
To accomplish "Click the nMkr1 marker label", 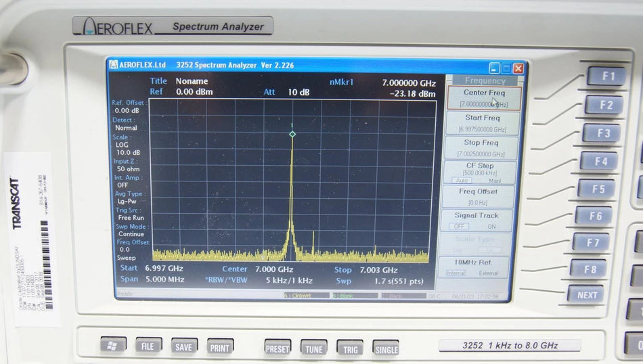I will [341, 82].
